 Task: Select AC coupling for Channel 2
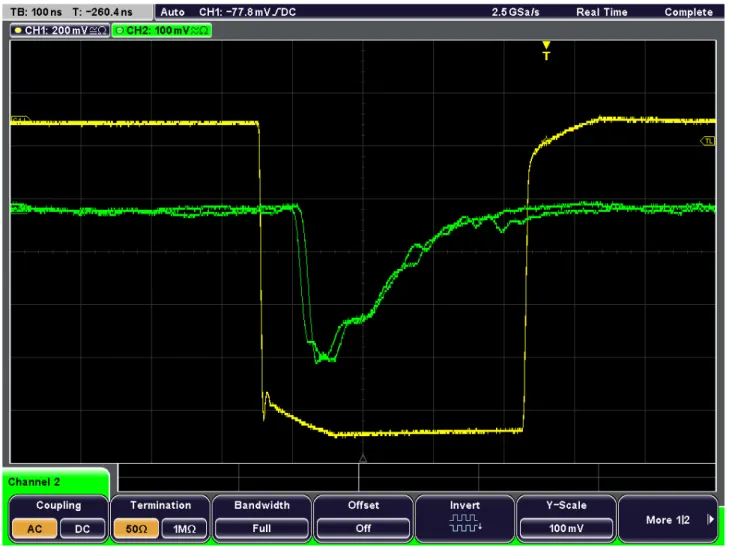click(x=35, y=529)
